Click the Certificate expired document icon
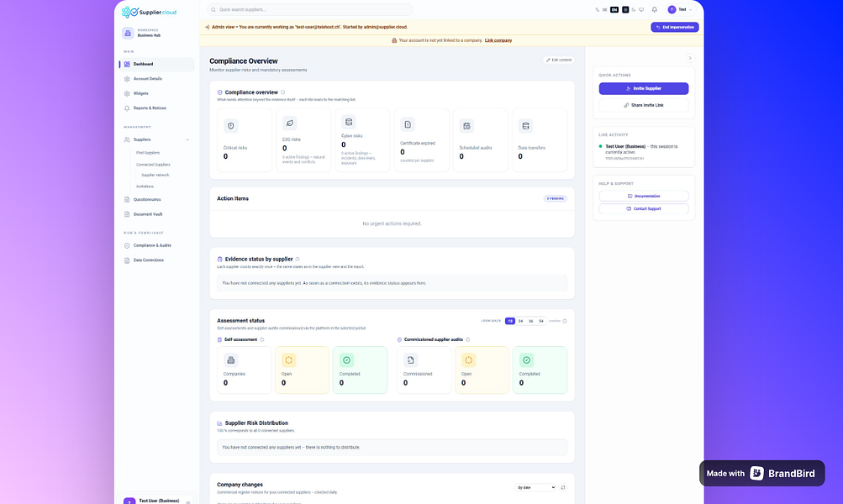This screenshot has height=504, width=843. [408, 124]
